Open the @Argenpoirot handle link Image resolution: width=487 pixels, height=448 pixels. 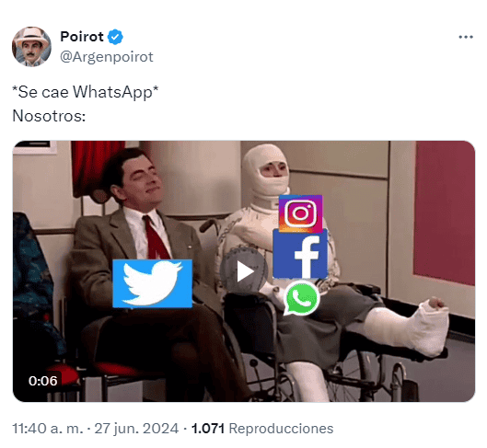coord(106,57)
